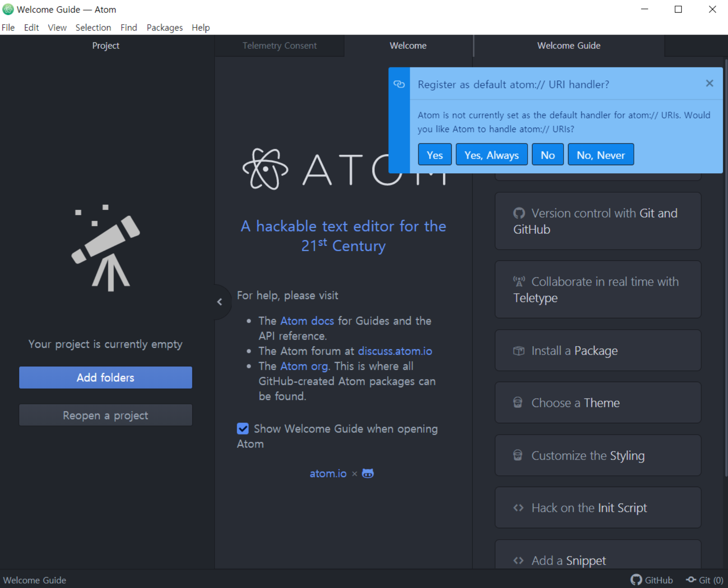
Task: Switch to the Telemetry Consent tab
Action: coord(279,46)
